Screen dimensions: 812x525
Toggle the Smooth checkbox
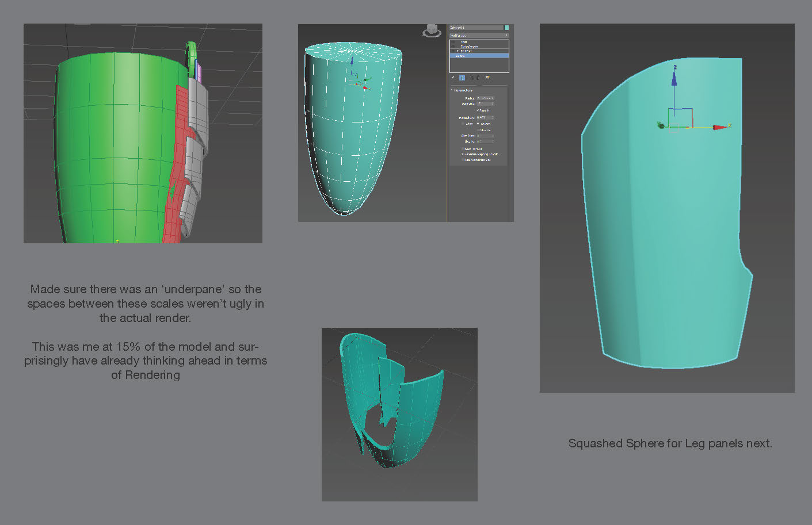pyautogui.click(x=478, y=110)
